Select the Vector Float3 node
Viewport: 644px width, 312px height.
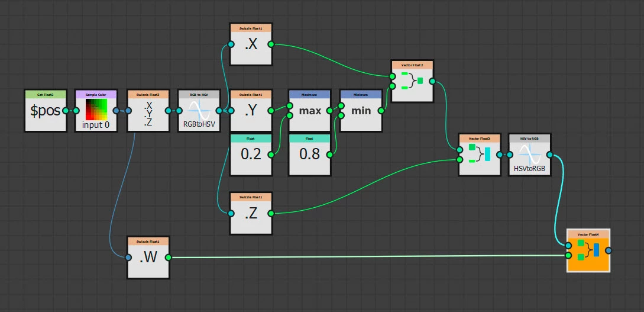(479, 155)
